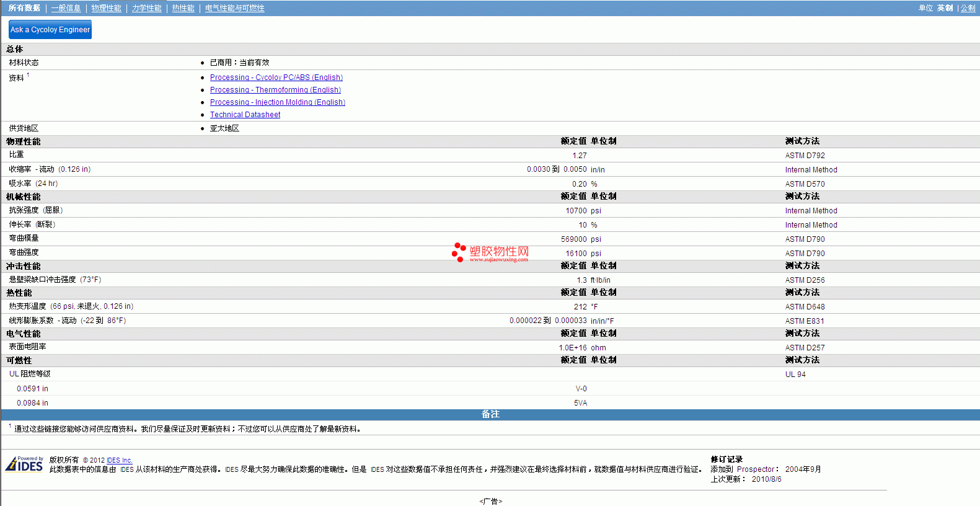Select 英制 units option

click(x=945, y=8)
